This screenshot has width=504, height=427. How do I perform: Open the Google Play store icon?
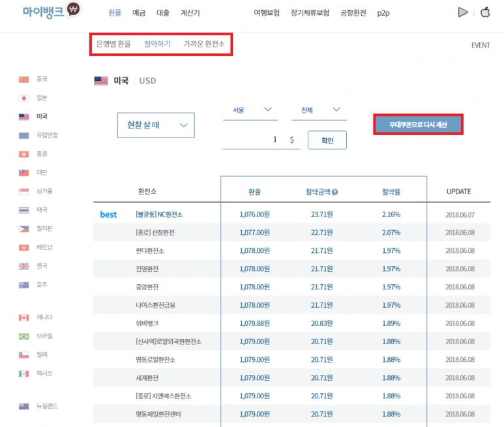[x=462, y=12]
